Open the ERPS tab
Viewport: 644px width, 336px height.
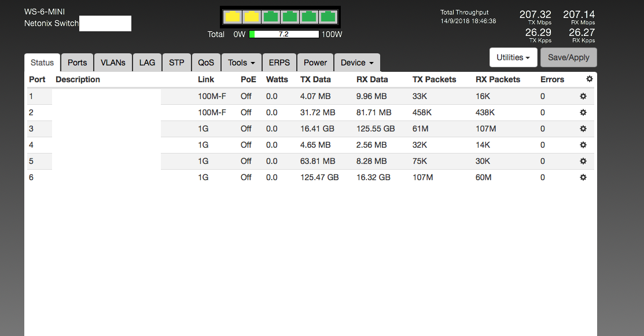click(x=279, y=63)
